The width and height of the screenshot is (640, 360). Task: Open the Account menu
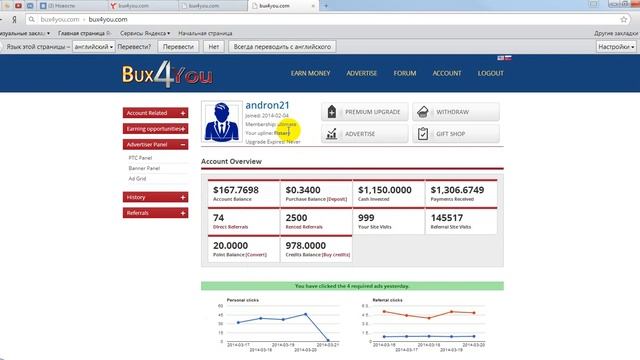[x=447, y=73]
